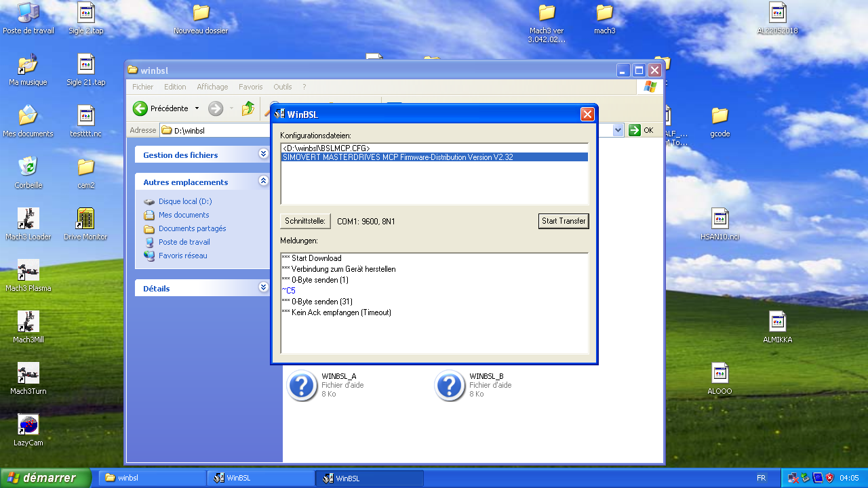Open the Disque local (D:) link
The height and width of the screenshot is (488, 868).
coord(185,201)
